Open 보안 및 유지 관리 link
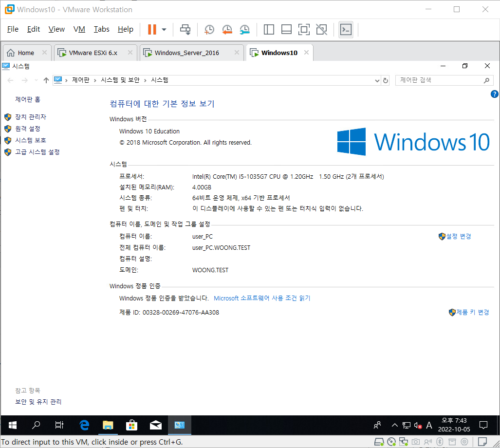 coord(38,402)
